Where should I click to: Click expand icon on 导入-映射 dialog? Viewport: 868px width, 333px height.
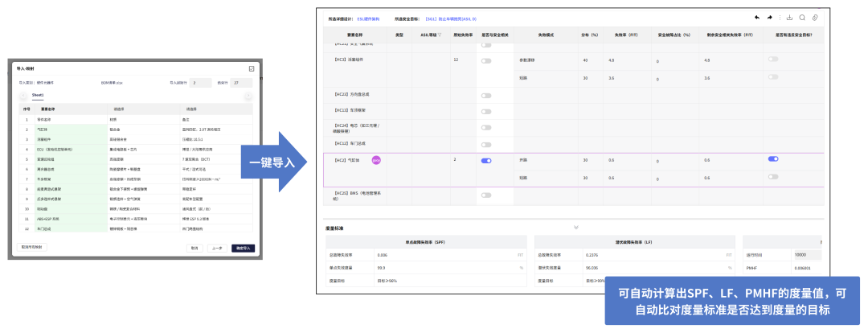[x=252, y=68]
